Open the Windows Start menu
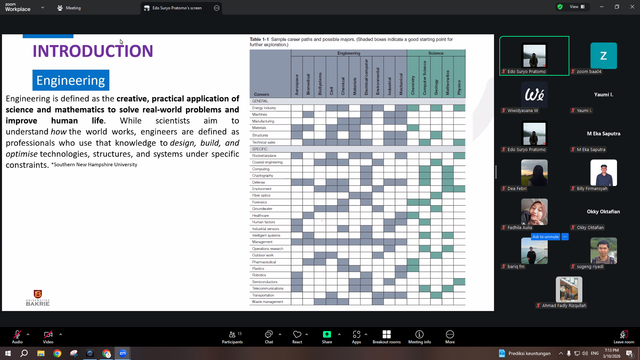640x360 pixels. (x=8, y=353)
